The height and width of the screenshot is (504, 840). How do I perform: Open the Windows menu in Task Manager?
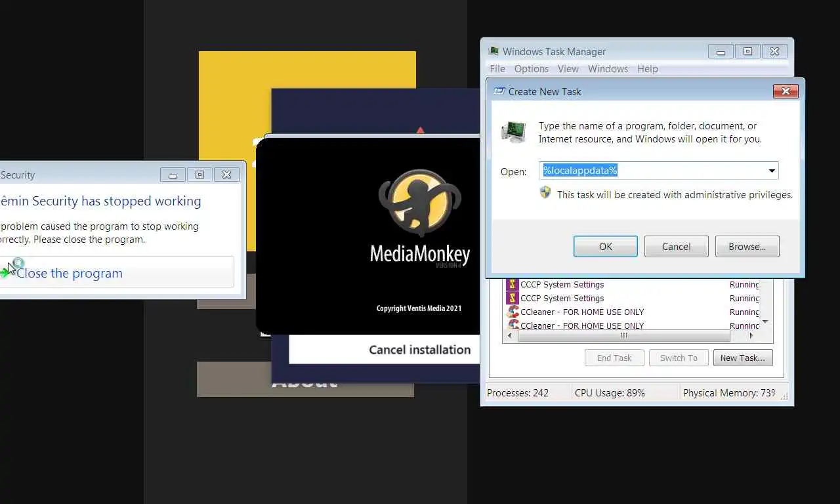tap(608, 68)
